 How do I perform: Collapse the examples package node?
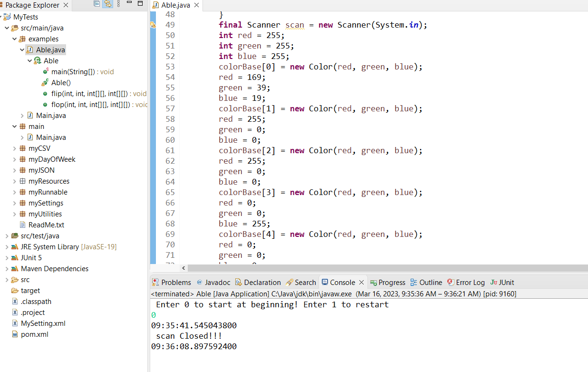pos(14,39)
